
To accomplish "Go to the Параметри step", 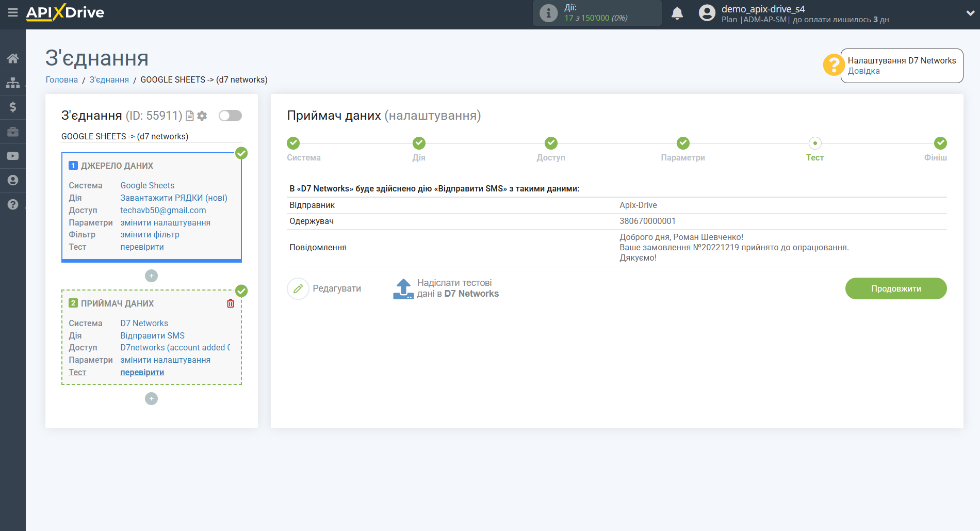I will (x=683, y=143).
